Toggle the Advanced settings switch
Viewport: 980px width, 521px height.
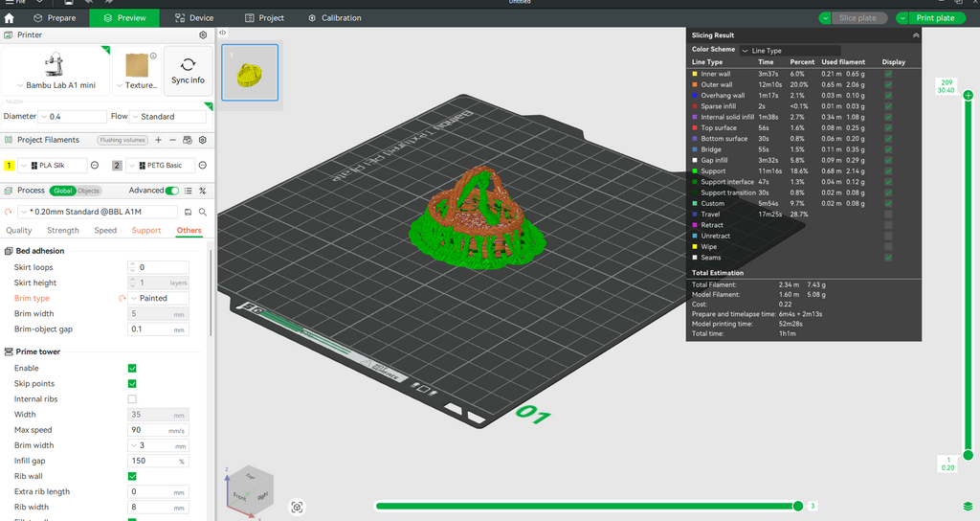pos(172,191)
